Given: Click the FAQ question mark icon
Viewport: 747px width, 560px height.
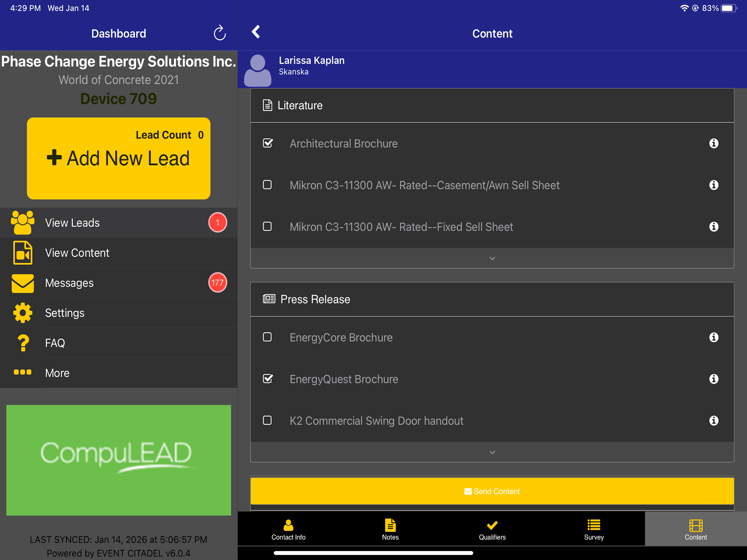Looking at the screenshot, I should coord(23,343).
